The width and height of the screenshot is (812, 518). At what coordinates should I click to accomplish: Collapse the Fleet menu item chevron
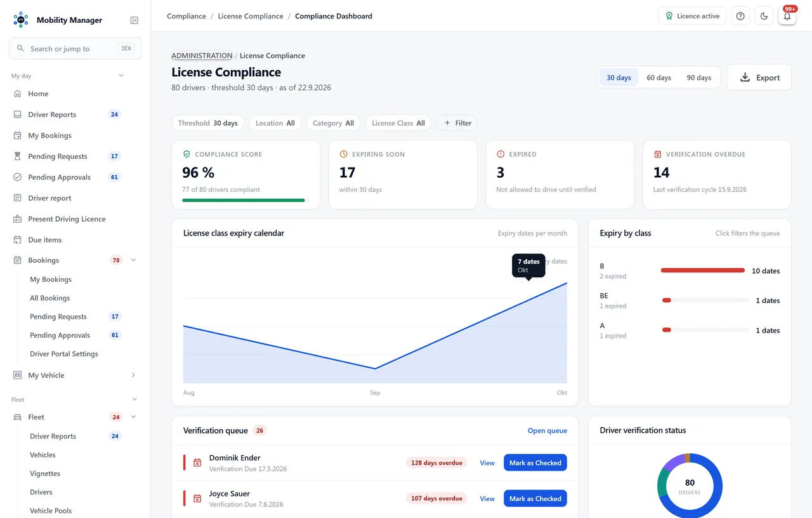tap(133, 417)
